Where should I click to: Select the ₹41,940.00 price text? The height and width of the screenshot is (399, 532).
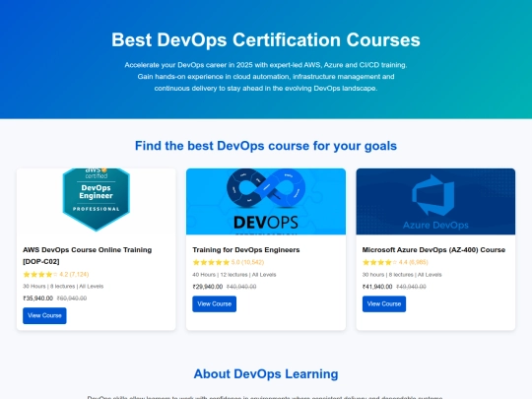(x=377, y=287)
